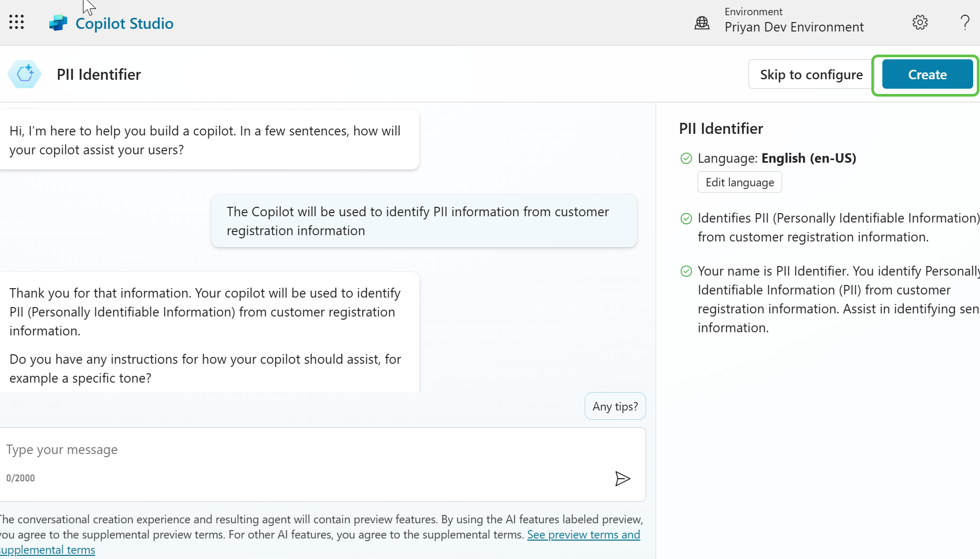Click Edit language
Screen dimensions: 980x559
point(739,182)
